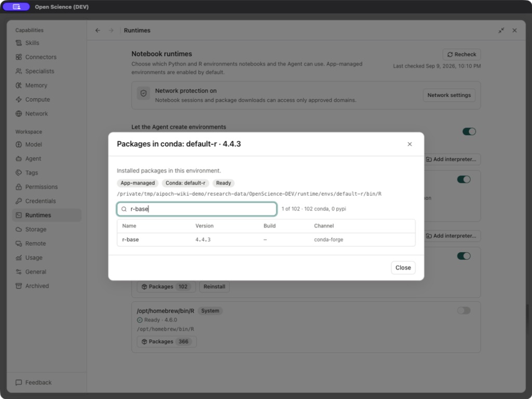Click the Channel column header

[x=324, y=226]
